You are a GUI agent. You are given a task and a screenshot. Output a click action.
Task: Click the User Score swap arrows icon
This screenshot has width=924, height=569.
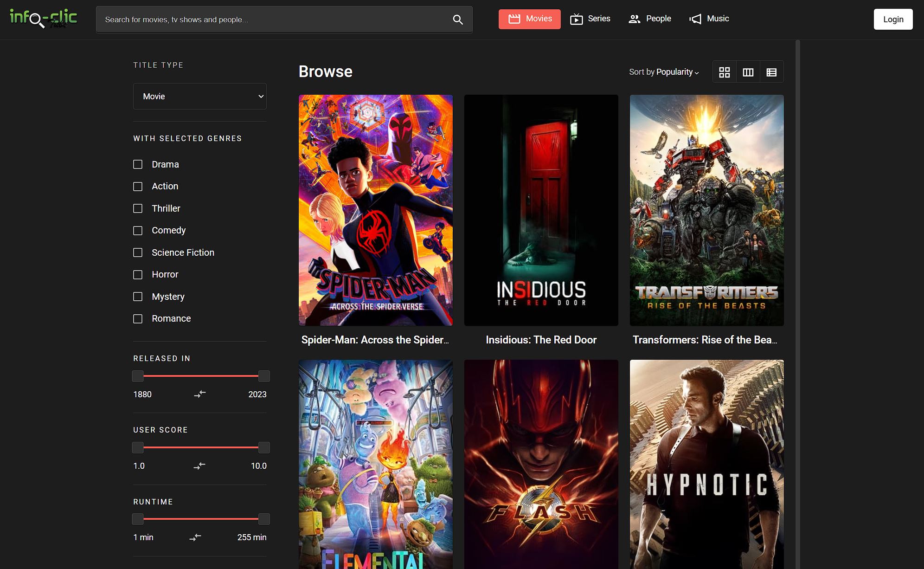click(x=199, y=466)
